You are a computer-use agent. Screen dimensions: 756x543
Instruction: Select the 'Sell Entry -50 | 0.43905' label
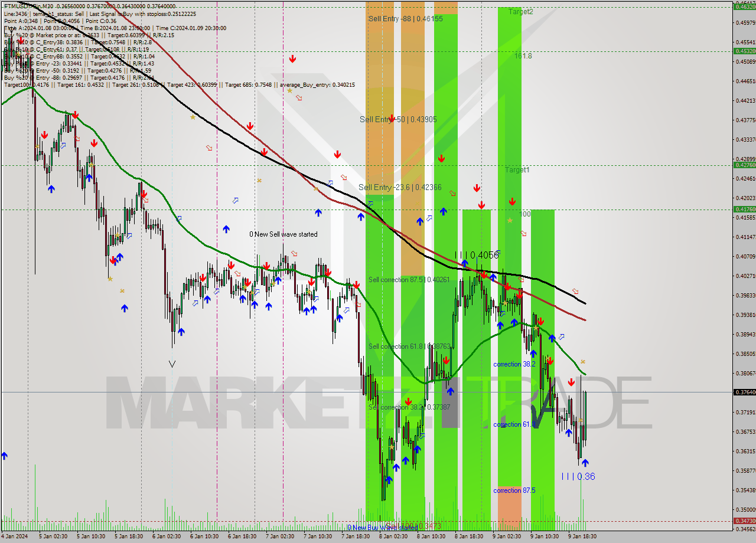coord(398,119)
